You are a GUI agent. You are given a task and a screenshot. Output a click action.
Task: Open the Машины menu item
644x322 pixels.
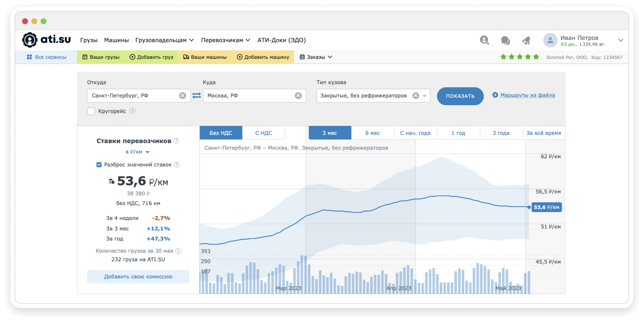(116, 40)
